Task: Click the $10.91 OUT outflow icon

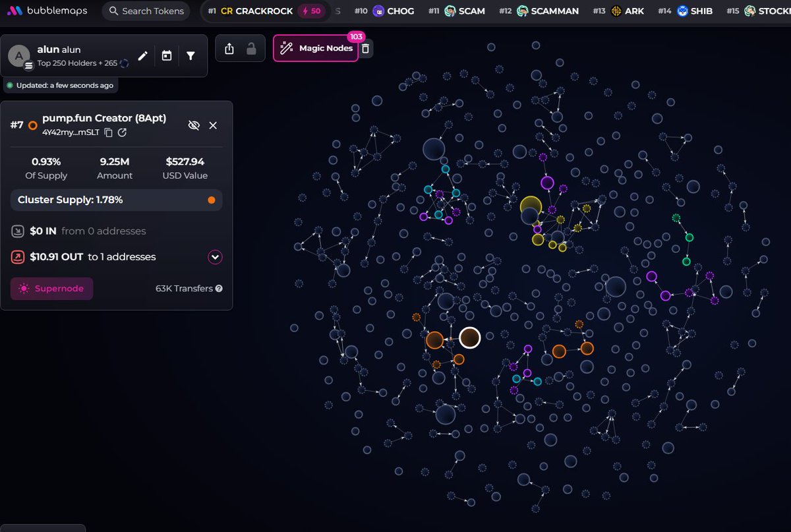Action: (x=18, y=257)
